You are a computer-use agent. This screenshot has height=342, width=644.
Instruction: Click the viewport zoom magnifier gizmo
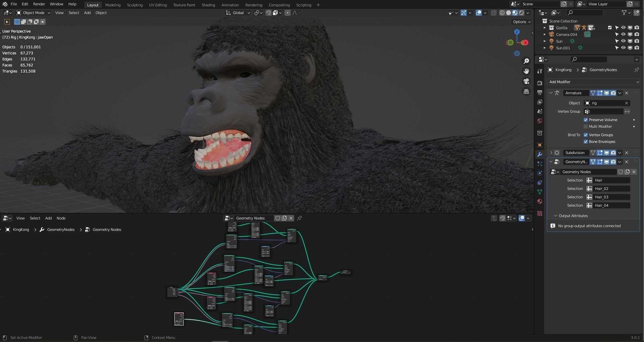[x=526, y=61]
